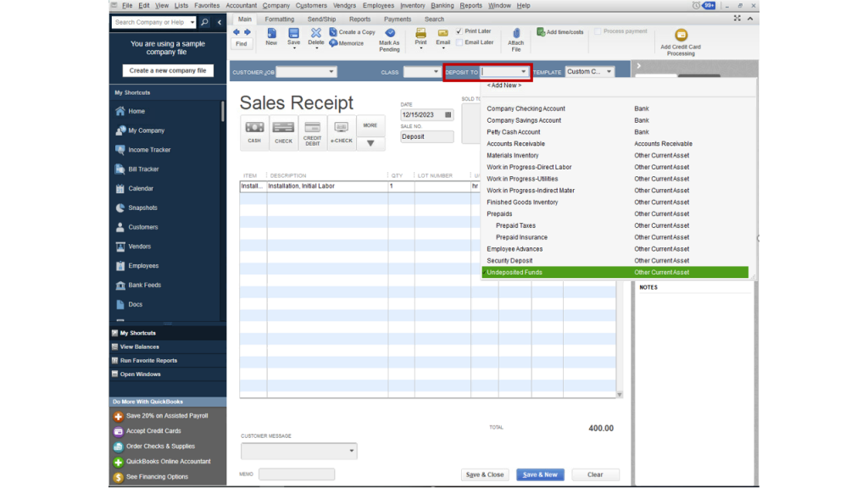Click the Find next arrow icon
The height and width of the screenshot is (488, 868).
coord(247,32)
